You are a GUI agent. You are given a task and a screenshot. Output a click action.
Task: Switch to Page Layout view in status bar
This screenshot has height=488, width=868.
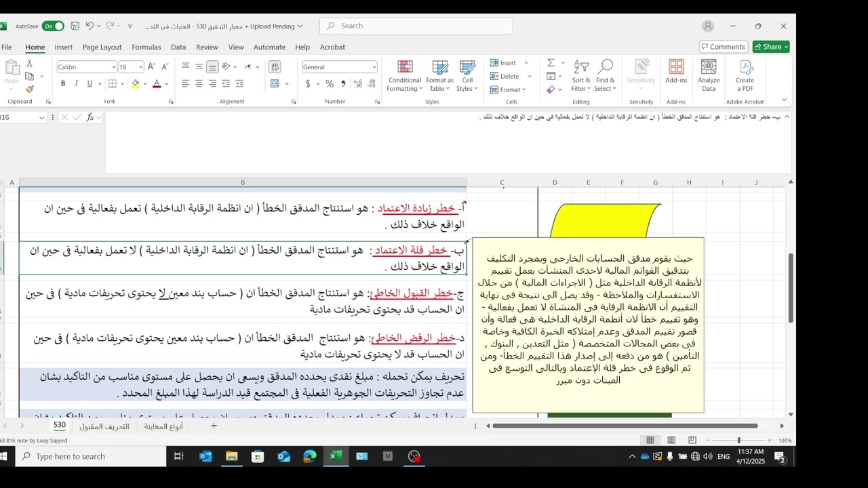coord(671,441)
